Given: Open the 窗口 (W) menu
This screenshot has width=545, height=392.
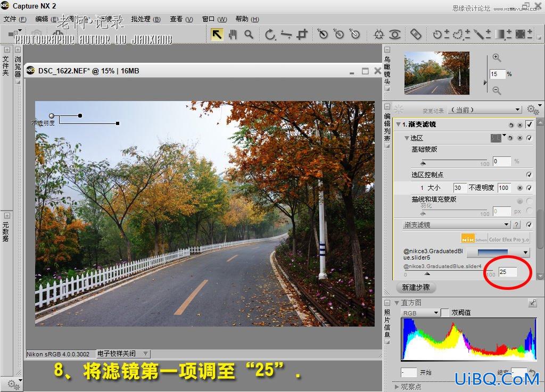Looking at the screenshot, I should (214, 19).
